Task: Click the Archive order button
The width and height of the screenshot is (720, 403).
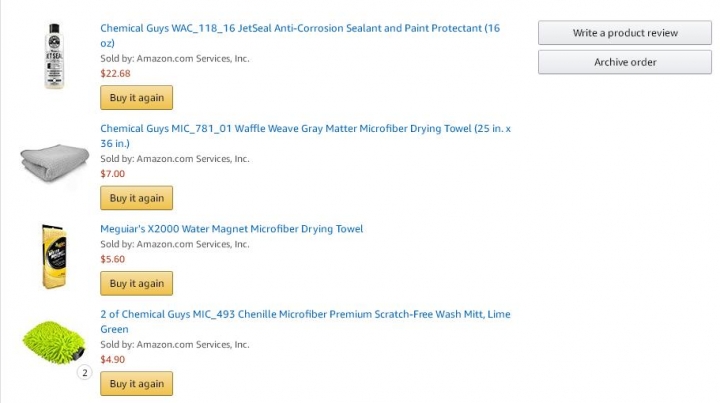Action: pyautogui.click(x=625, y=62)
